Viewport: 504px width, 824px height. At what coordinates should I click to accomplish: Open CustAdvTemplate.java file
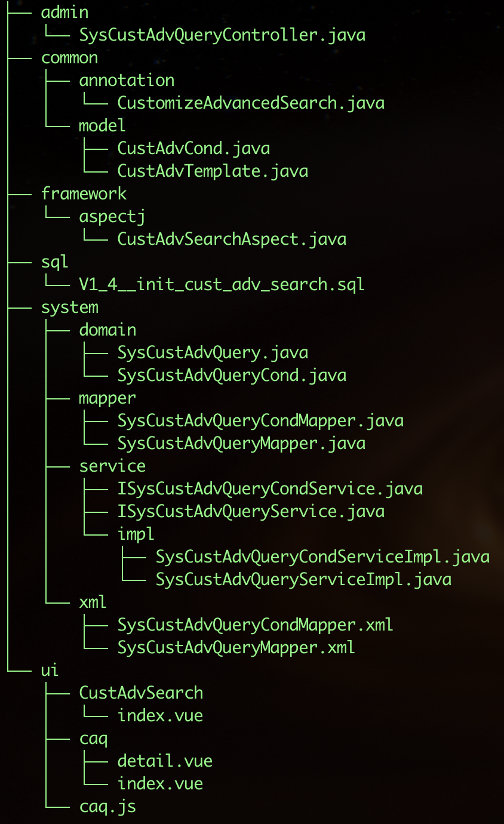tap(212, 171)
